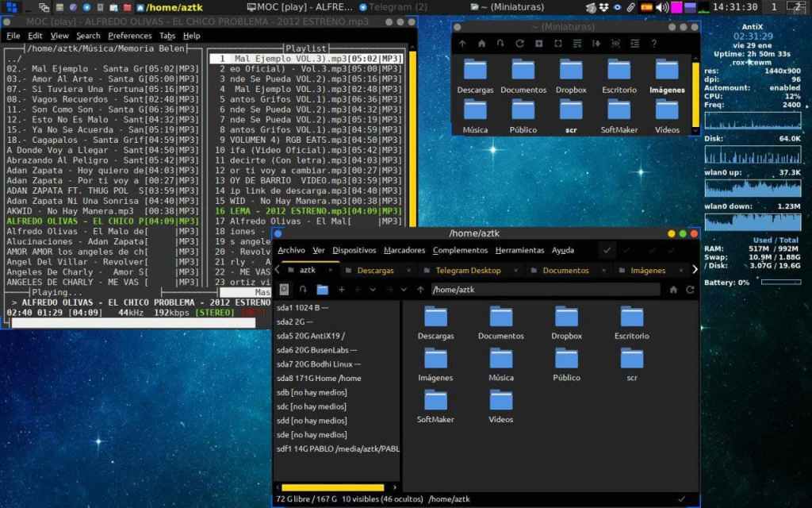
Task: Open the Marcadores menu
Action: (x=404, y=250)
